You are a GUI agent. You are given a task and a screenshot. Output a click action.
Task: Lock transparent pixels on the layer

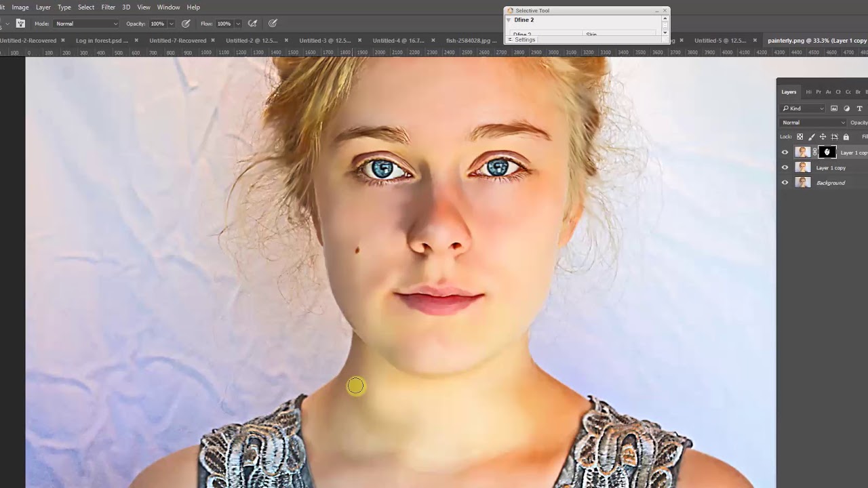point(800,137)
